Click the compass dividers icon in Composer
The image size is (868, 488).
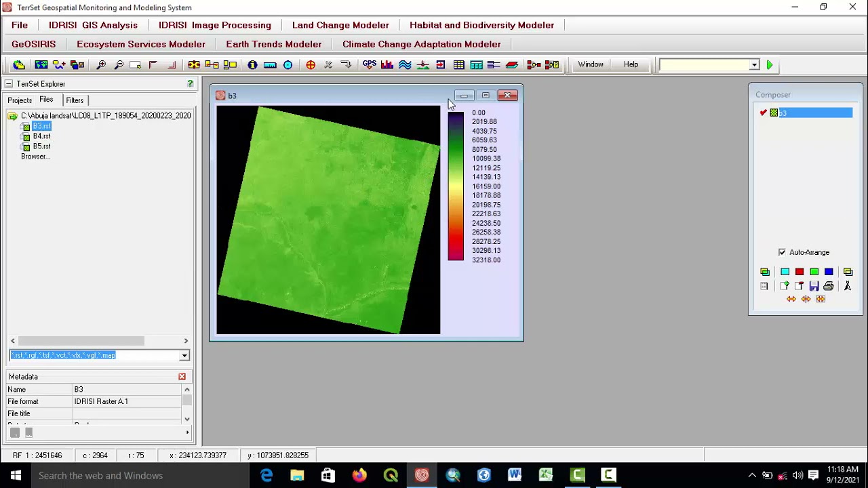[x=848, y=286]
